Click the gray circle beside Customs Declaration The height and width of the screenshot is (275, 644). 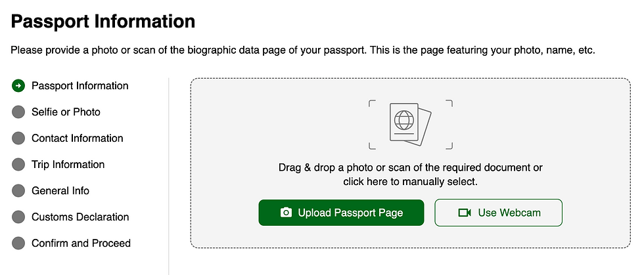coord(18,217)
